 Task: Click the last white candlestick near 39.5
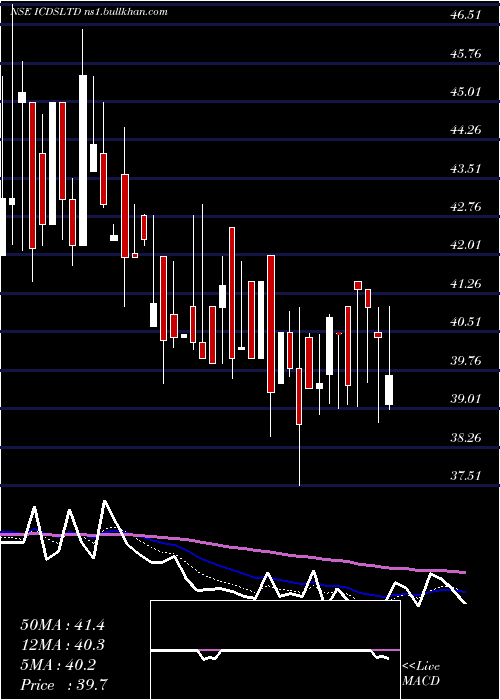click(389, 390)
